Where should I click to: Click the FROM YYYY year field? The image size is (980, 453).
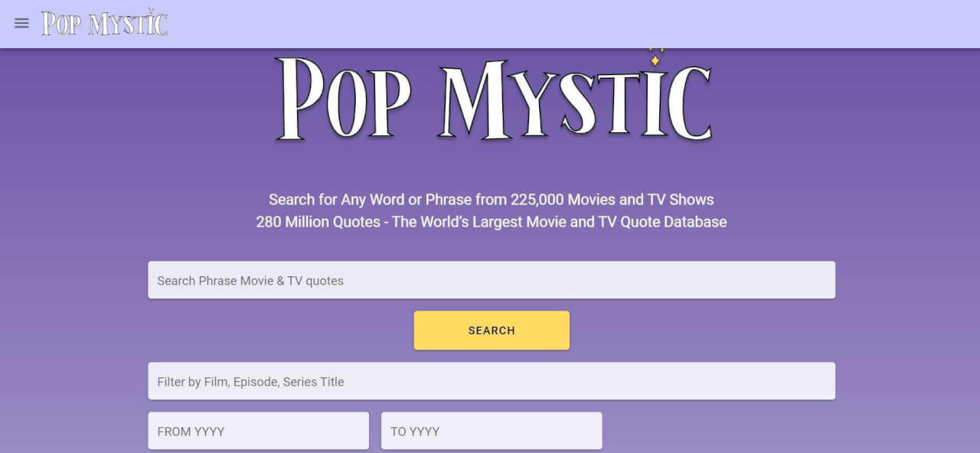click(258, 431)
